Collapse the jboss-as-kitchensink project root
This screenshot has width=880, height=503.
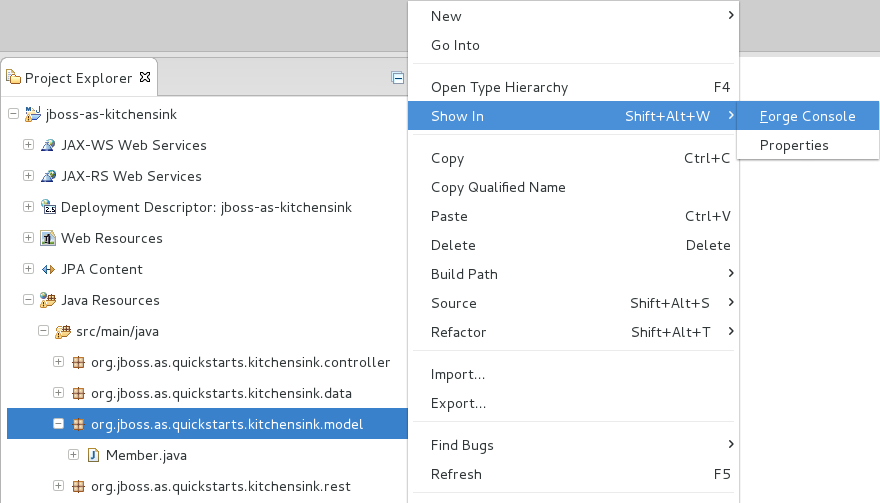click(x=13, y=114)
